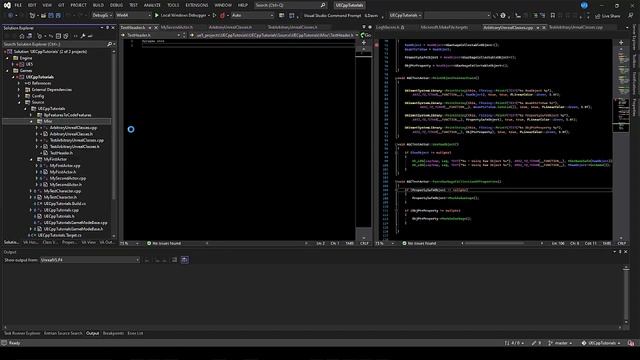The height and width of the screenshot is (360, 640).
Task: Select MyFirstActor.cpp in Solution Explorer
Action: pos(65,166)
